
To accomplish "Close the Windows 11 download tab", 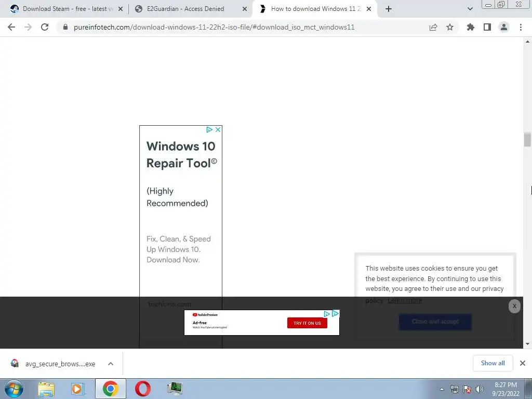I will tap(369, 9).
